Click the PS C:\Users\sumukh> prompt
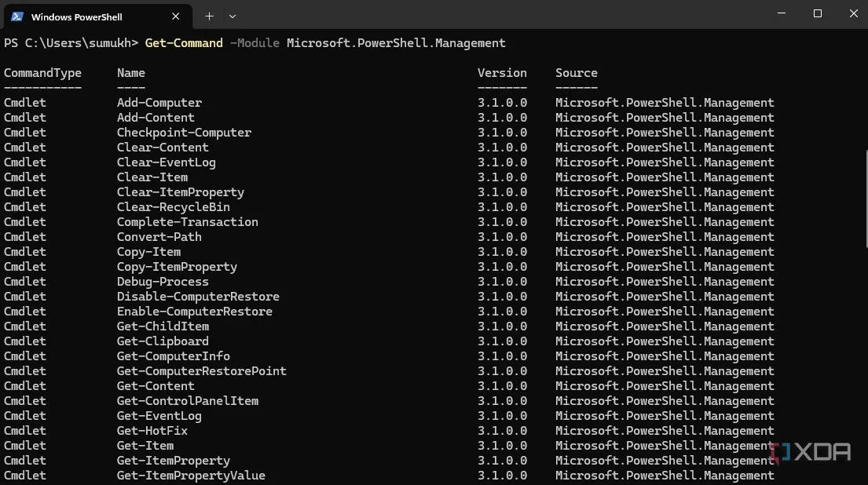 click(71, 43)
